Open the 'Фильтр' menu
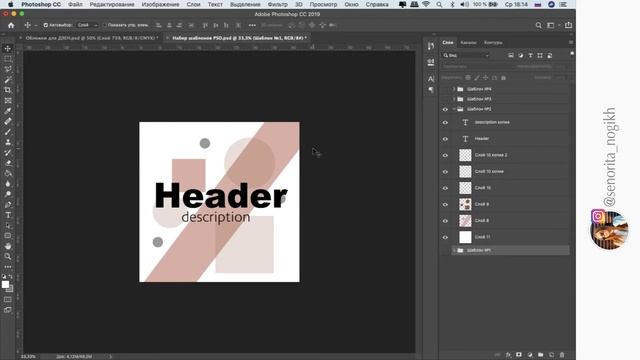This screenshot has height=360, width=640. click(x=278, y=4)
